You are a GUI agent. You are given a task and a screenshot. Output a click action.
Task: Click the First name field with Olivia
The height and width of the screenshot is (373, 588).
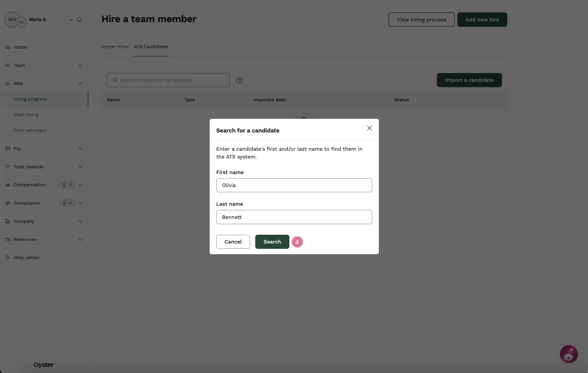(294, 185)
